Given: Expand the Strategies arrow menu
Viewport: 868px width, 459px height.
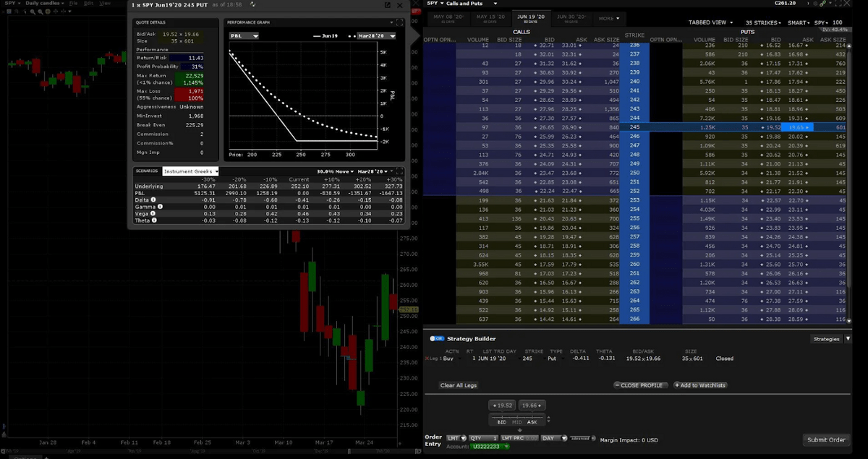Looking at the screenshot, I should 848,338.
